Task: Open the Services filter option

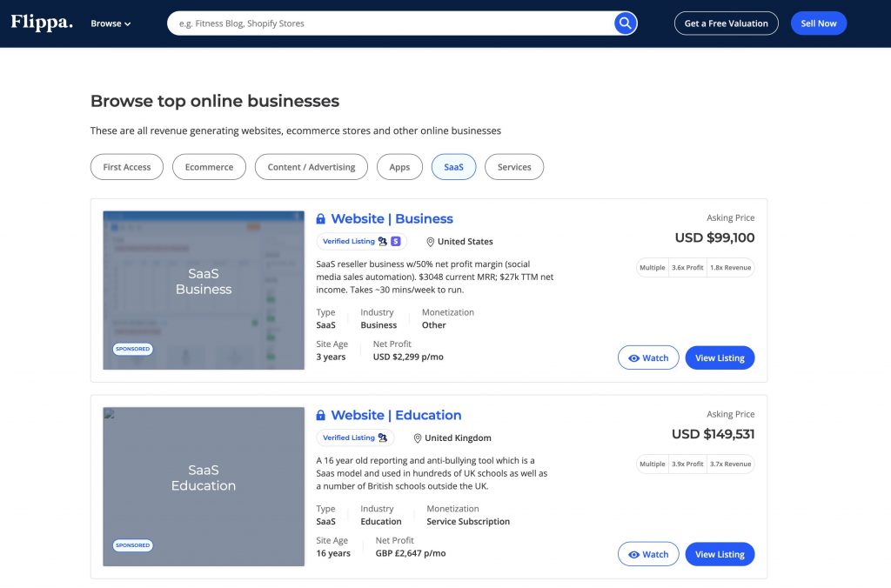Action: (514, 166)
